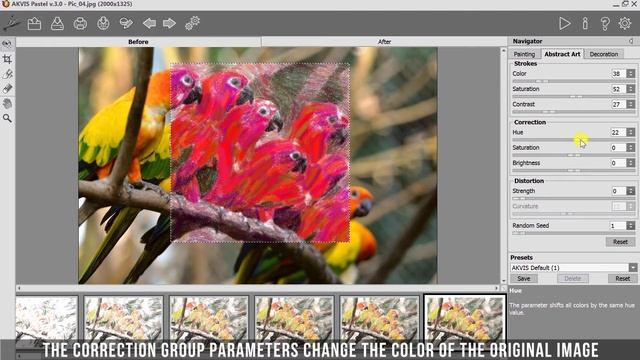Collapse the Navigator panel arrow
Image resolution: width=640 pixels, height=360 pixels.
631,41
